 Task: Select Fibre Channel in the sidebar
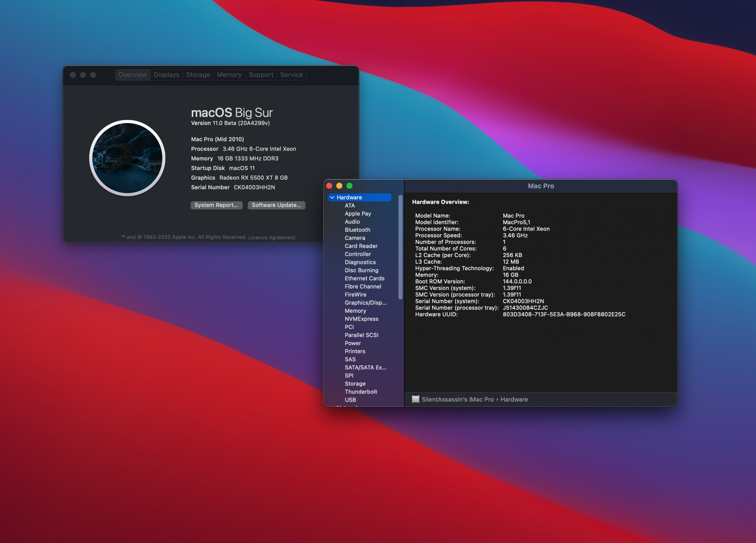[363, 287]
